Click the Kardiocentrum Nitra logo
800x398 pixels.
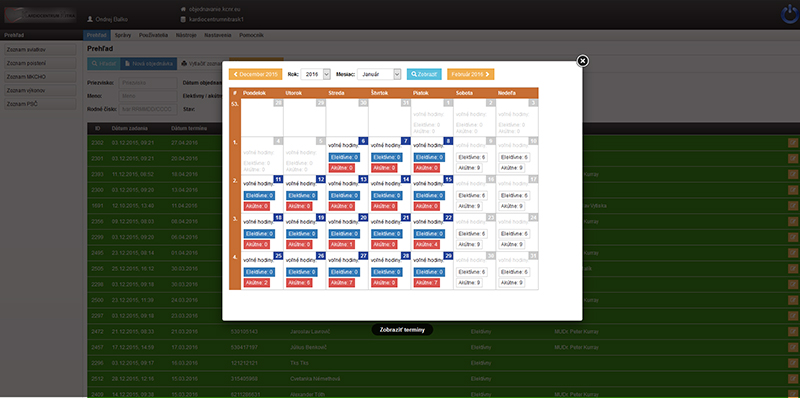[40, 15]
